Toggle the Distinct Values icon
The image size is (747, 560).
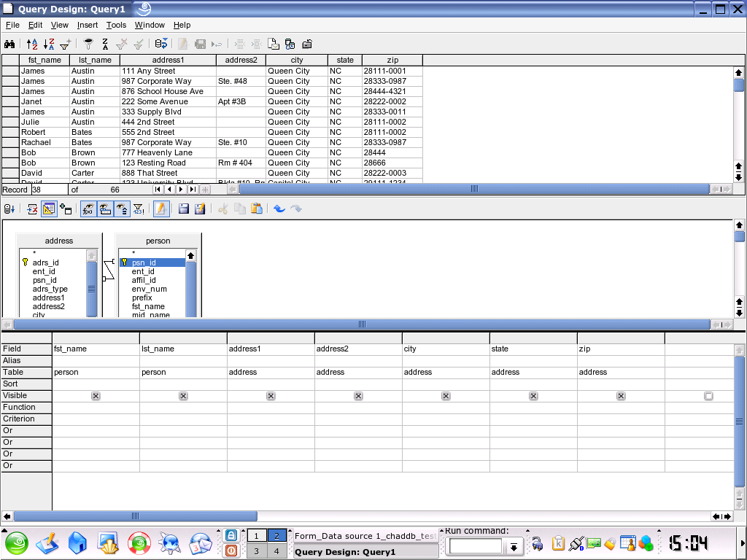click(x=138, y=209)
